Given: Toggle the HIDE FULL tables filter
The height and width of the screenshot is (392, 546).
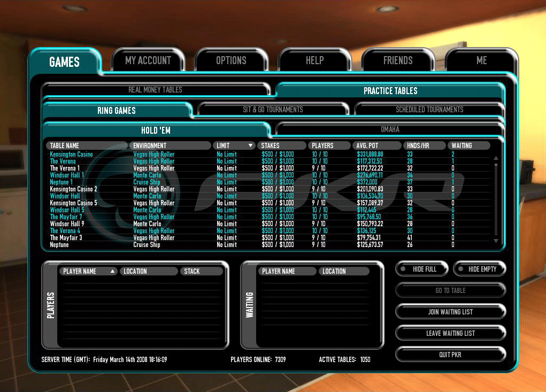Looking at the screenshot, I should click(x=422, y=269).
